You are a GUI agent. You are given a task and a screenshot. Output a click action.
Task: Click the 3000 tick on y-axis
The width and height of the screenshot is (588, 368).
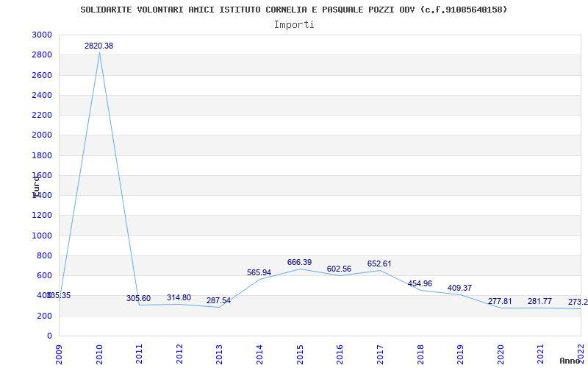[42, 35]
